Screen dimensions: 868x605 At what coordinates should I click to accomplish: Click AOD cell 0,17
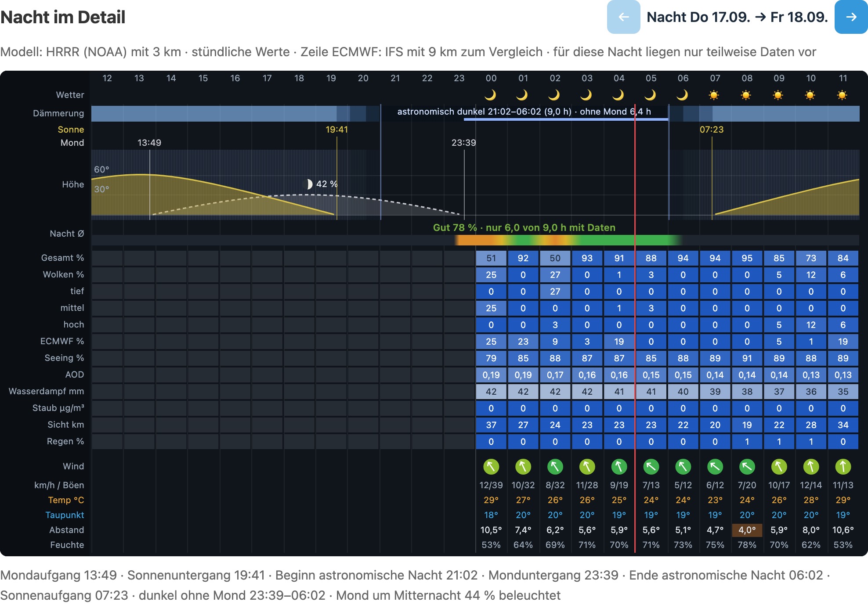pos(555,375)
